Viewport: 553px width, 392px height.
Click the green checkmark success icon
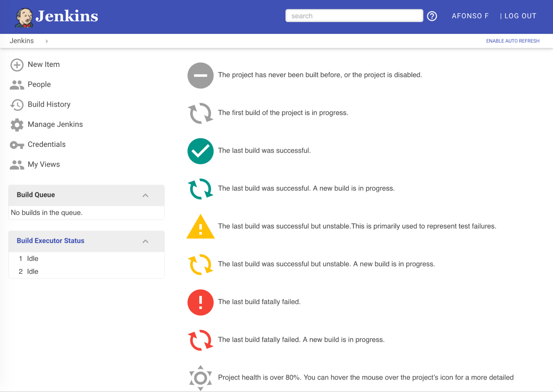point(200,151)
